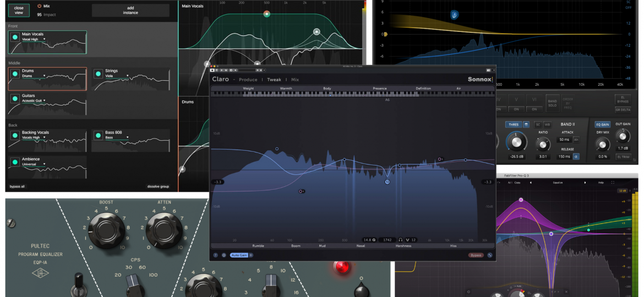Toggle the WB button in dynamic EQ
644x297 pixels.
(x=547, y=124)
